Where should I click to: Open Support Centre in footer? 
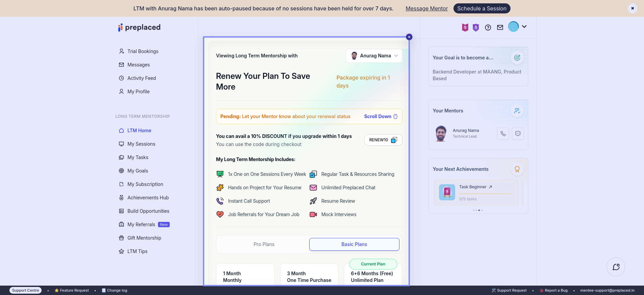coord(25,290)
